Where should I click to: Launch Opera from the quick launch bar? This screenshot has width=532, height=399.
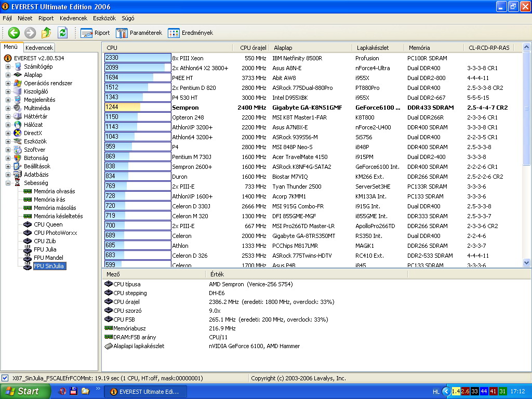point(62,391)
